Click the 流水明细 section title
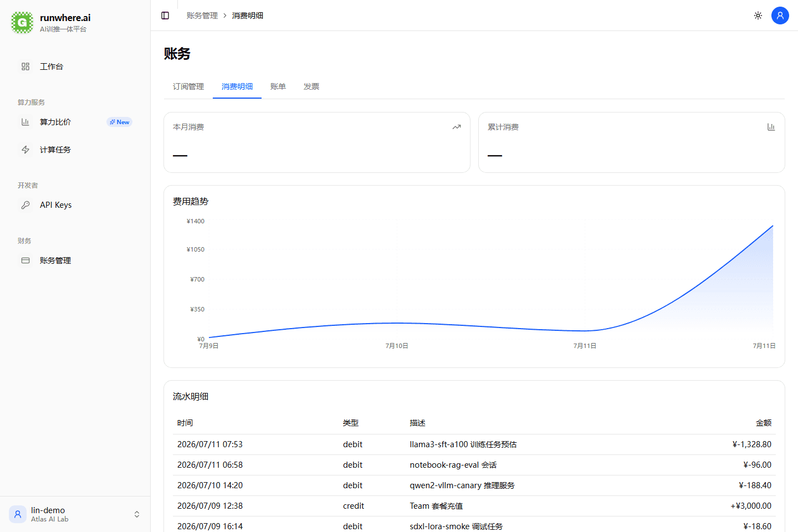This screenshot has height=532, width=798. pyautogui.click(x=191, y=396)
